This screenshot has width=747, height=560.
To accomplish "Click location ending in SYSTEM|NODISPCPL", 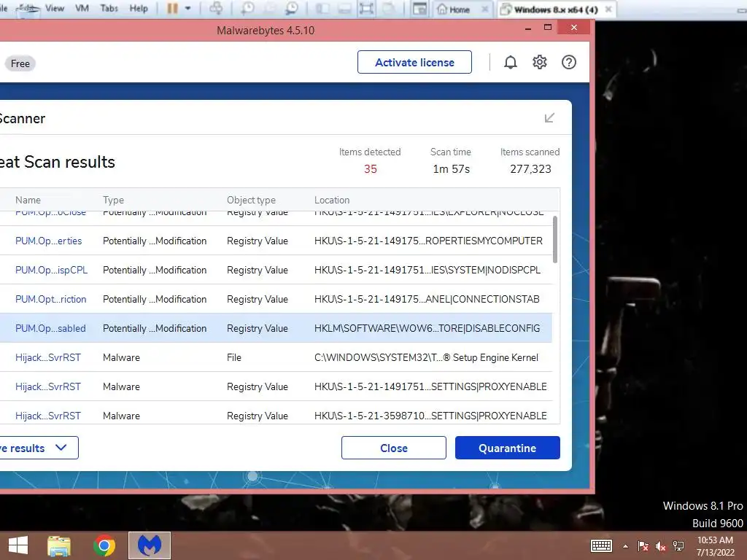I will (427, 270).
